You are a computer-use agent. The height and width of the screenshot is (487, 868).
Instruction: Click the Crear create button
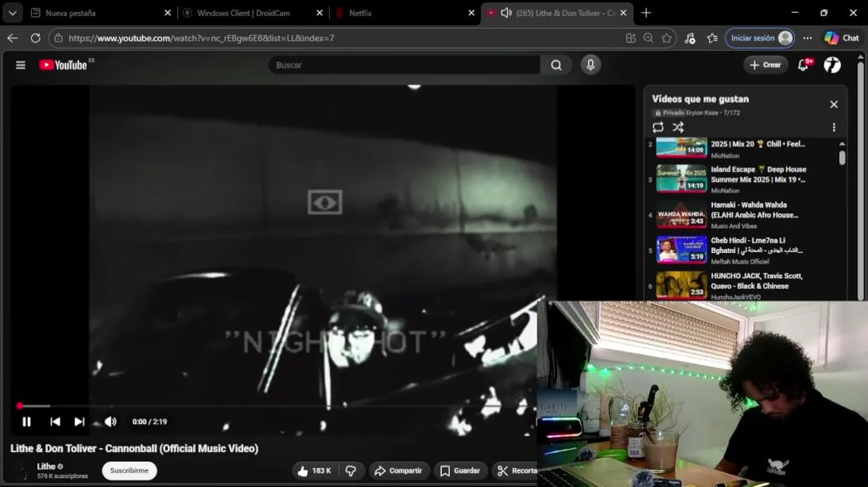pyautogui.click(x=765, y=65)
